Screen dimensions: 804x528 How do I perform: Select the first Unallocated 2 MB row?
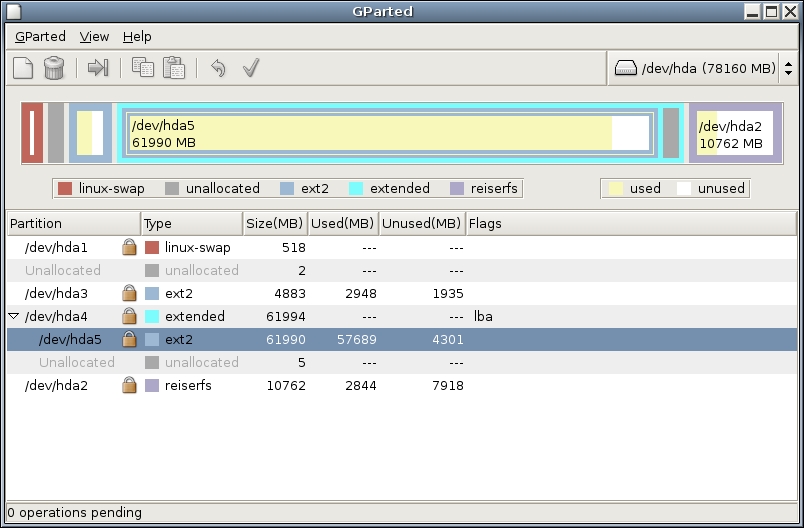(x=402, y=270)
